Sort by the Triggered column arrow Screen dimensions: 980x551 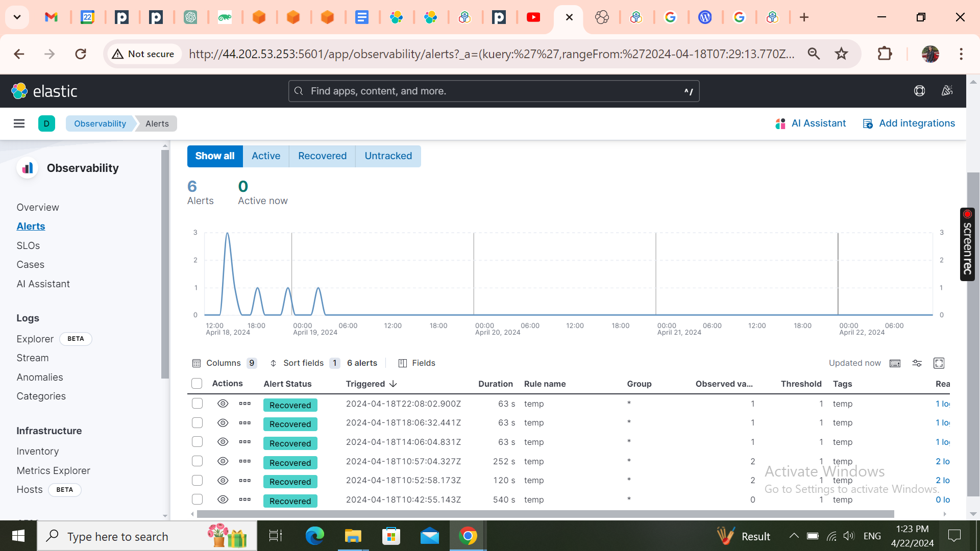point(393,384)
